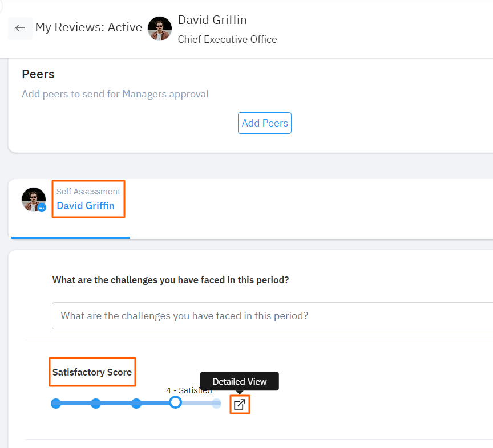Click the Add Peers button
493x448 pixels.
click(264, 123)
